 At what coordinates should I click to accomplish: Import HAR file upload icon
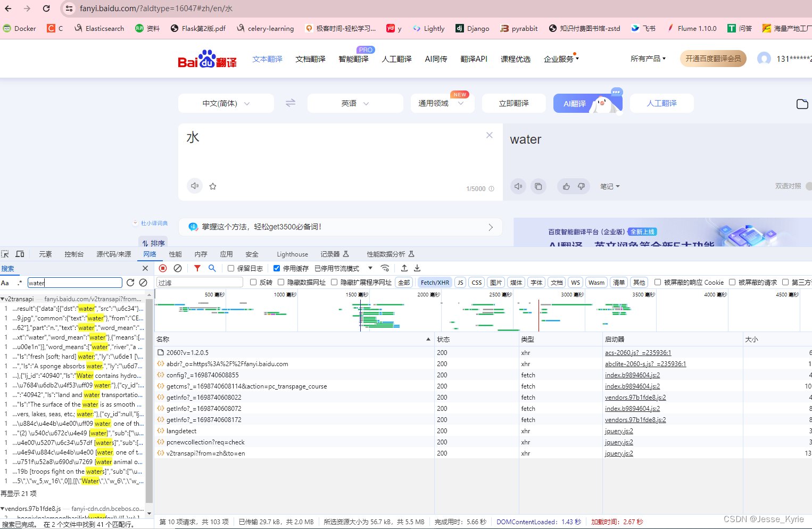404,268
